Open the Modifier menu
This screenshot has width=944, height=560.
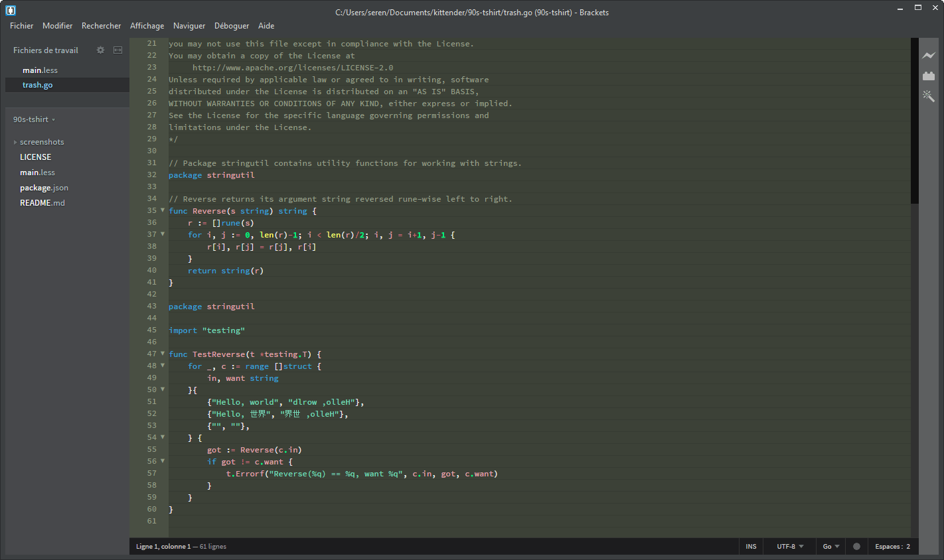[57, 26]
